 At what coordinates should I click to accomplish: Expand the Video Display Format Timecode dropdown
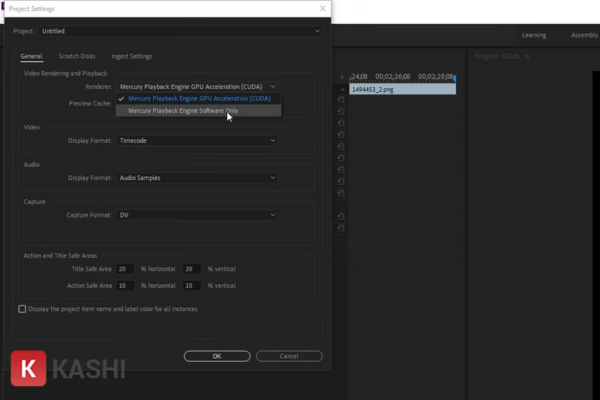197,140
